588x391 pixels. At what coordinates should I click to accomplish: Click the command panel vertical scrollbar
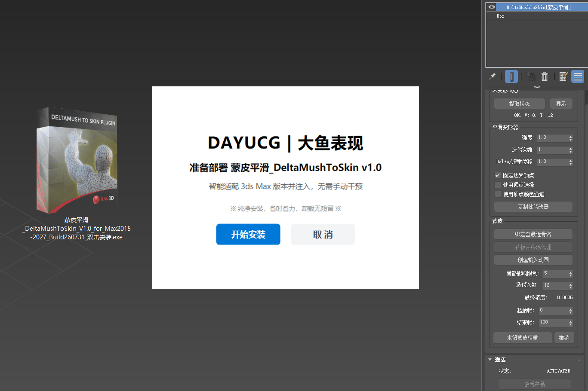coord(586,241)
